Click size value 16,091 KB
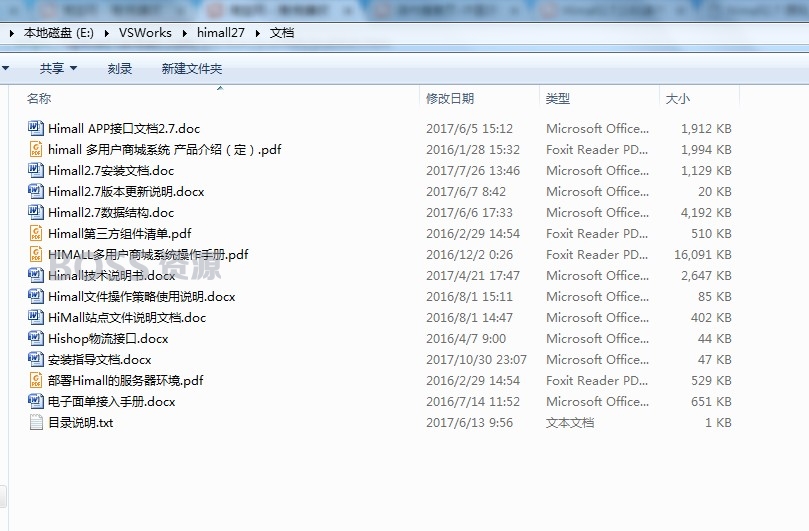Screen dimensions: 809x531 coord(703,254)
